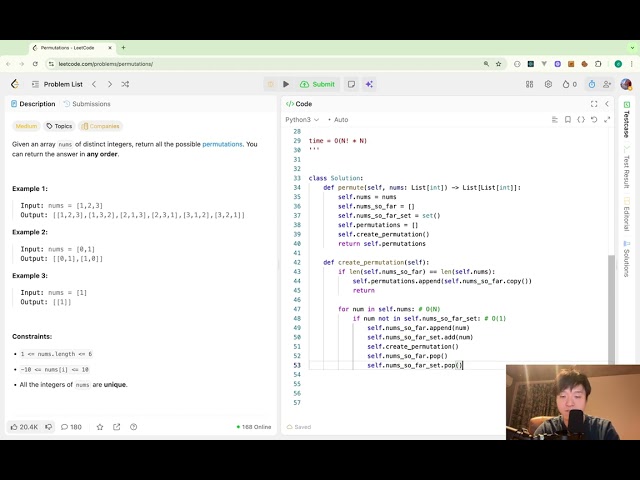Open LeetCode settings gear

(548, 84)
